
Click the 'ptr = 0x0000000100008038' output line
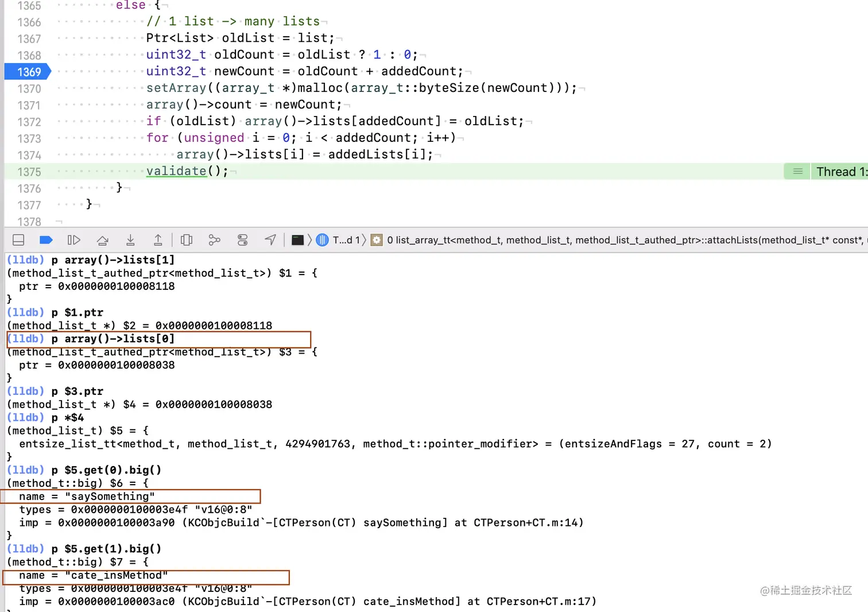click(x=97, y=365)
